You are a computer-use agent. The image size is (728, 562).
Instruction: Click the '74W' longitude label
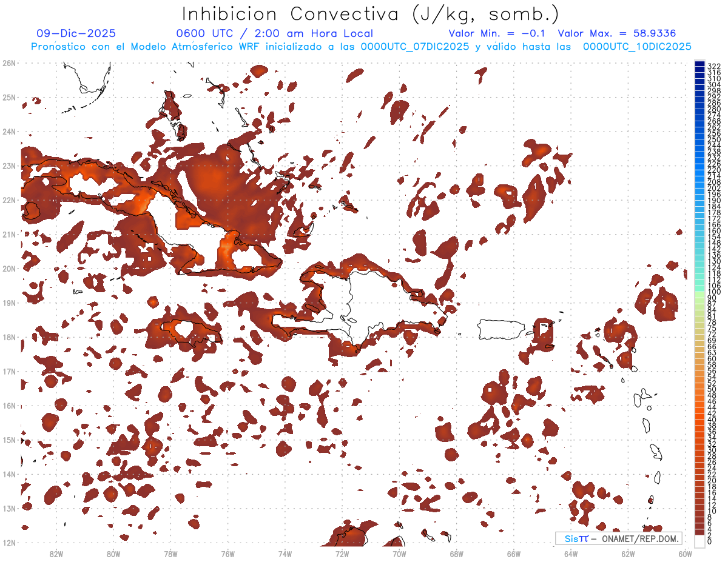point(285,554)
